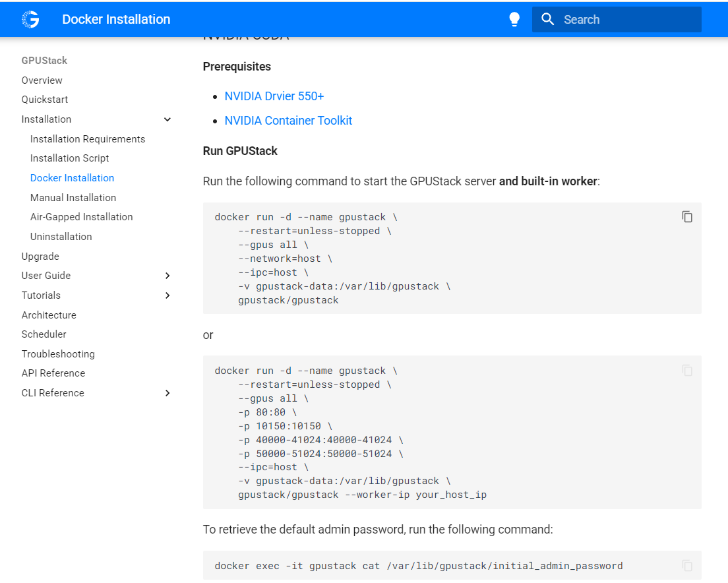Click the Run GPUStack heading
Image resolution: width=728 pixels, height=583 pixels.
(x=240, y=151)
